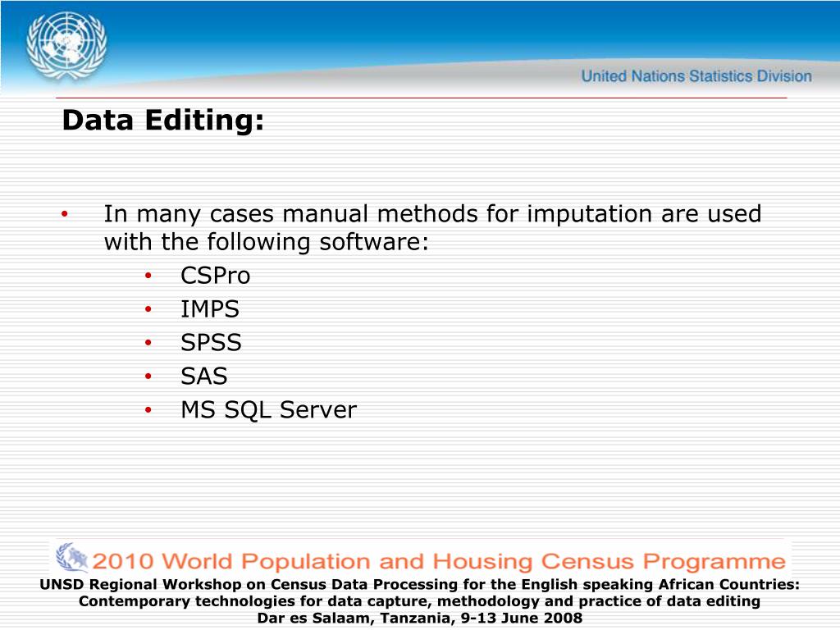Screen dimensions: 840x630
Task: Select the 'SAS' bullet item
Action: tap(204, 377)
